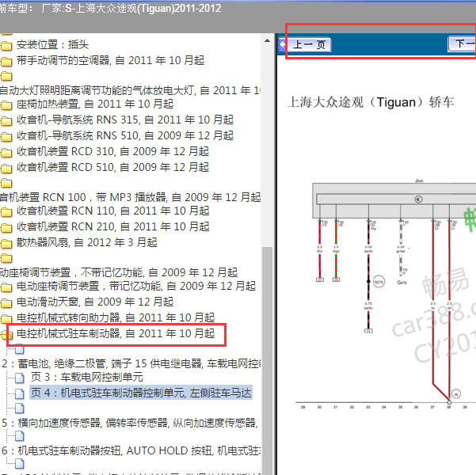The image size is (476, 475).
Task: Open folder icon for 座椅加热装置
Action: pyautogui.click(x=6, y=105)
